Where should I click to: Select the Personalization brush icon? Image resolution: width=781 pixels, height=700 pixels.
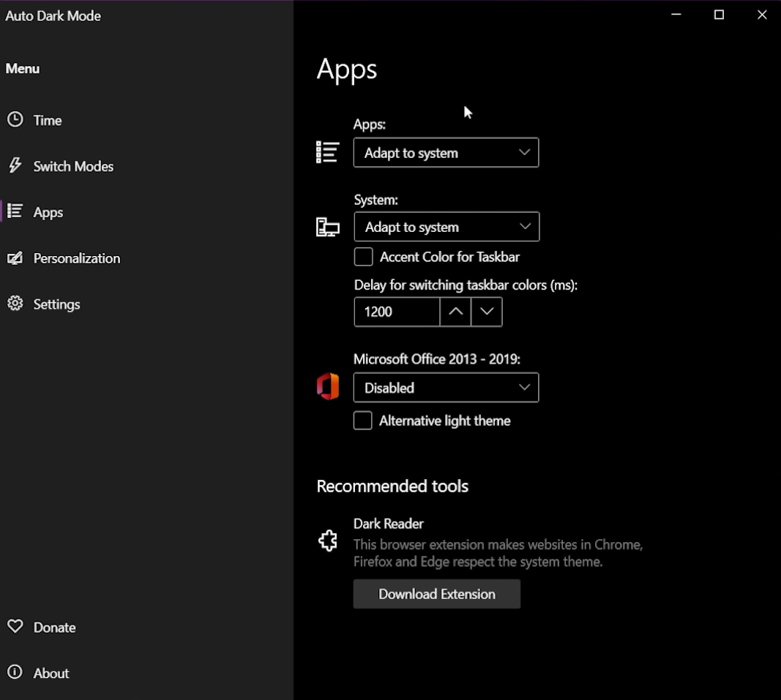15,258
